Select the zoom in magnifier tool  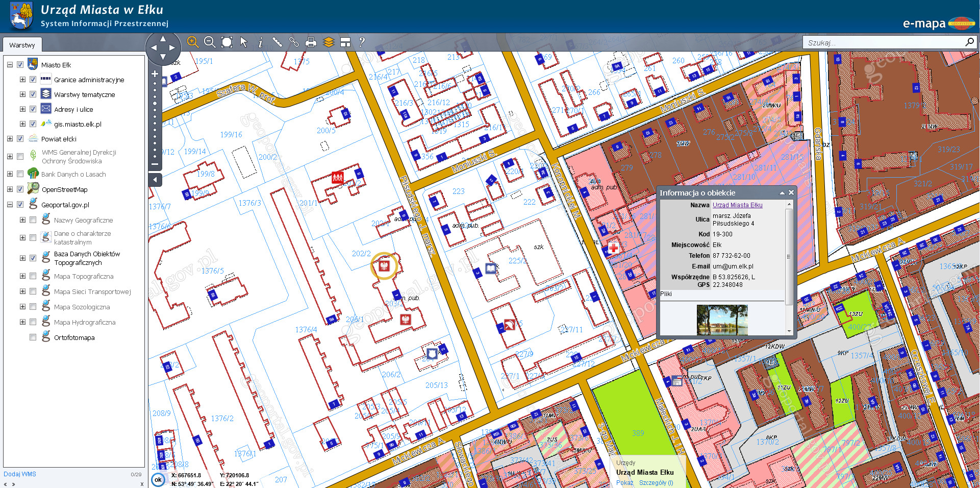point(192,42)
